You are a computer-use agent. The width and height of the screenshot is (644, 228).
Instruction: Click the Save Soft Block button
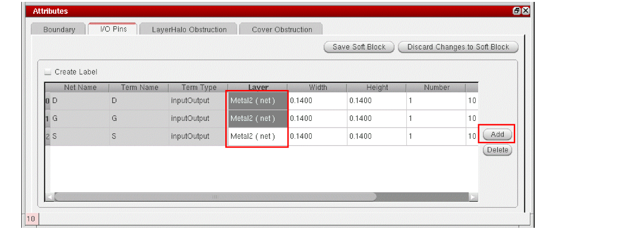click(359, 47)
